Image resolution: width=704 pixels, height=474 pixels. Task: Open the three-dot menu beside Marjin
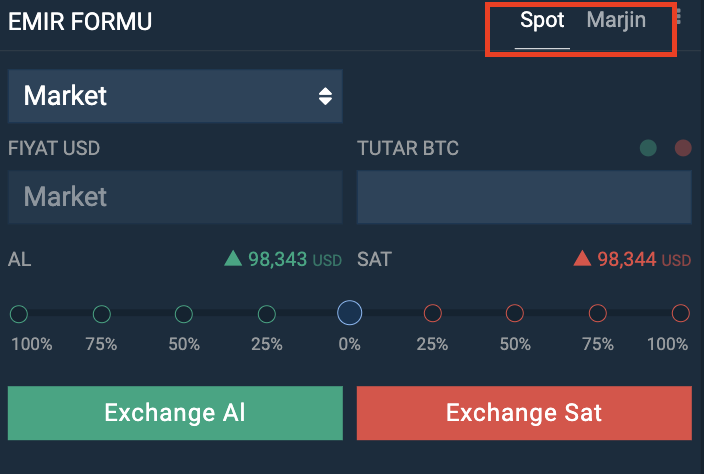pos(679,18)
